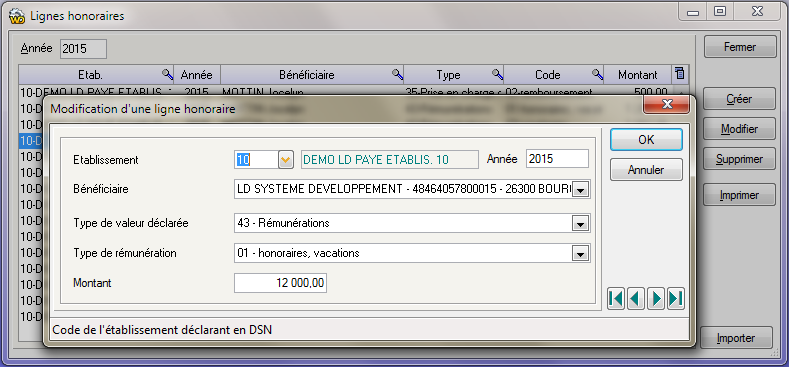The height and width of the screenshot is (367, 789).
Task: Click the Montant column header
Action: pyautogui.click(x=638, y=75)
